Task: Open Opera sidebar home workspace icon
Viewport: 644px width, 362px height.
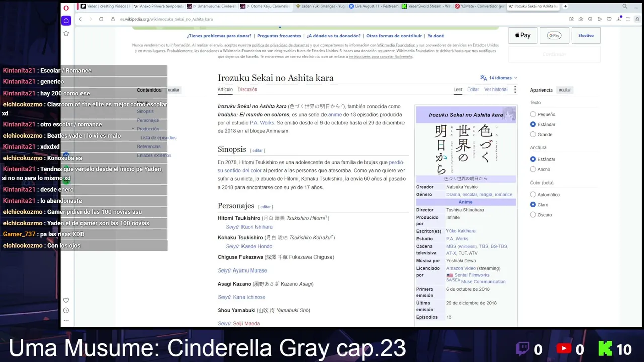Action: tap(66, 21)
